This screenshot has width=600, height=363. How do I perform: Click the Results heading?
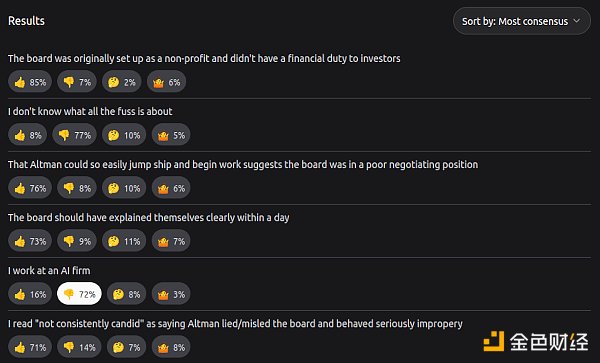(26, 21)
